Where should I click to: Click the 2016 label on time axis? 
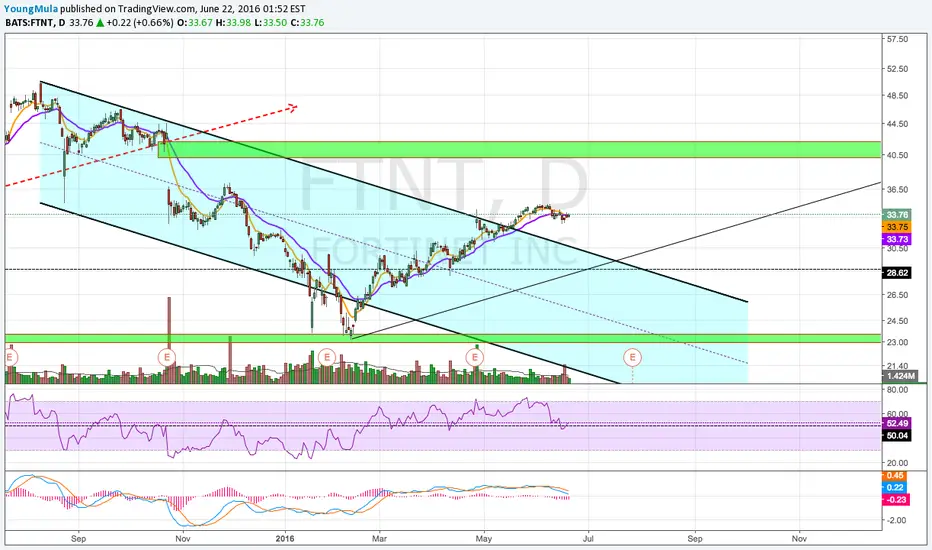pos(285,539)
